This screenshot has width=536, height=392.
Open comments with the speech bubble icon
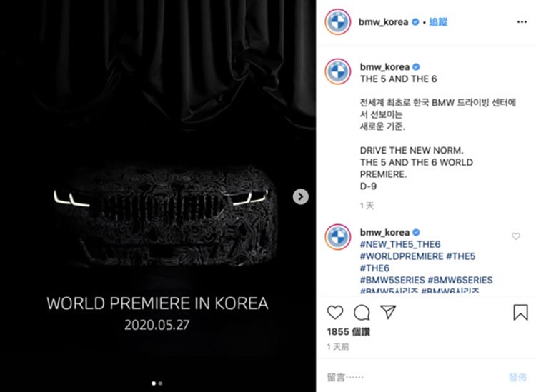coord(362,313)
